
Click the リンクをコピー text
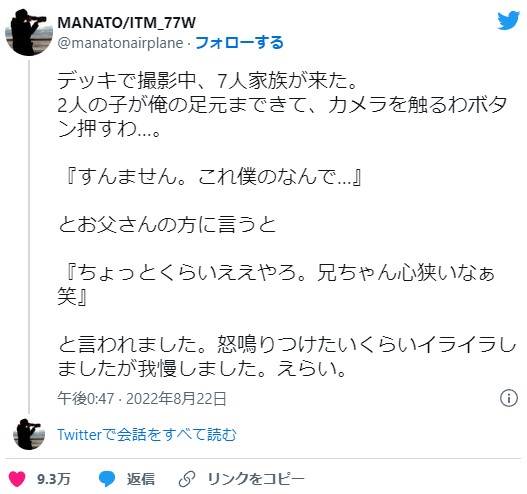[256, 479]
